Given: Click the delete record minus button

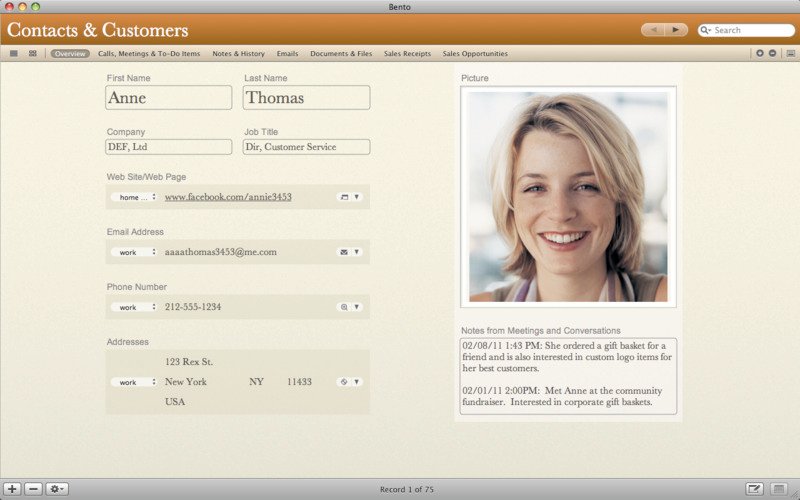Looking at the screenshot, I should tap(33, 489).
